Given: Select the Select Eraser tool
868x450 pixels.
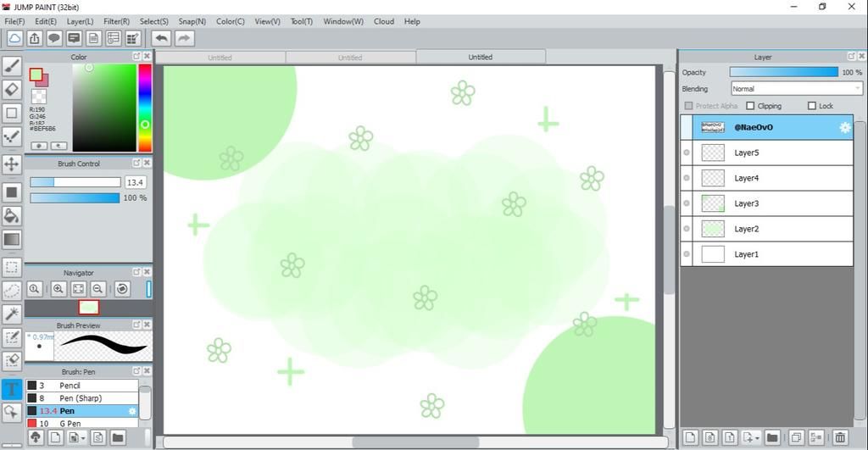Looking at the screenshot, I should [x=12, y=361].
